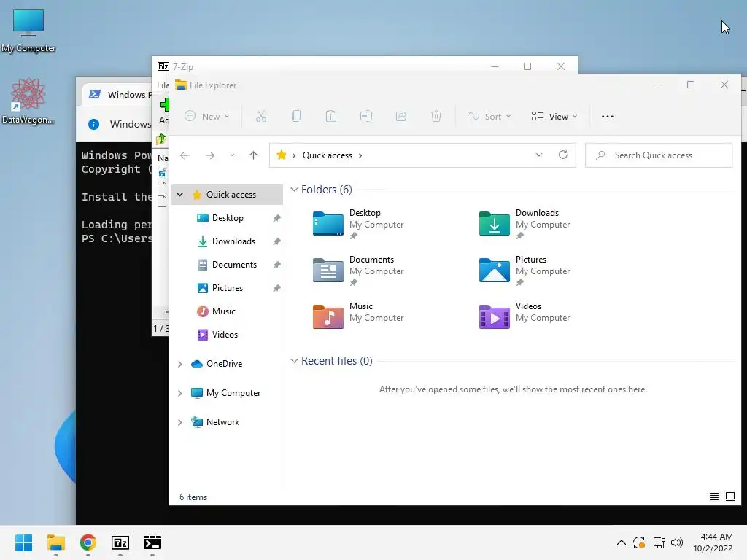Go up one level with up arrow
This screenshot has width=747, height=560.
coord(253,155)
